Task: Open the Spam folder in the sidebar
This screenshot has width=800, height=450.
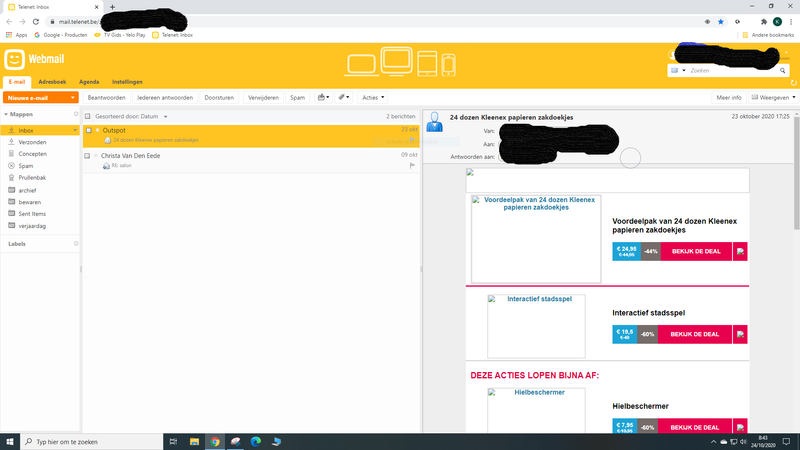Action: click(26, 165)
